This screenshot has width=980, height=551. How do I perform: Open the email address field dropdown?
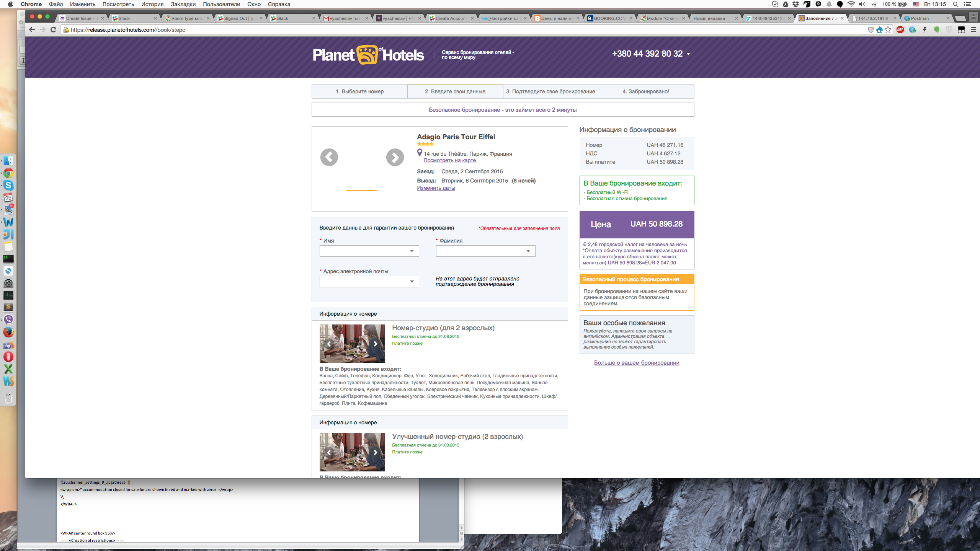[412, 282]
